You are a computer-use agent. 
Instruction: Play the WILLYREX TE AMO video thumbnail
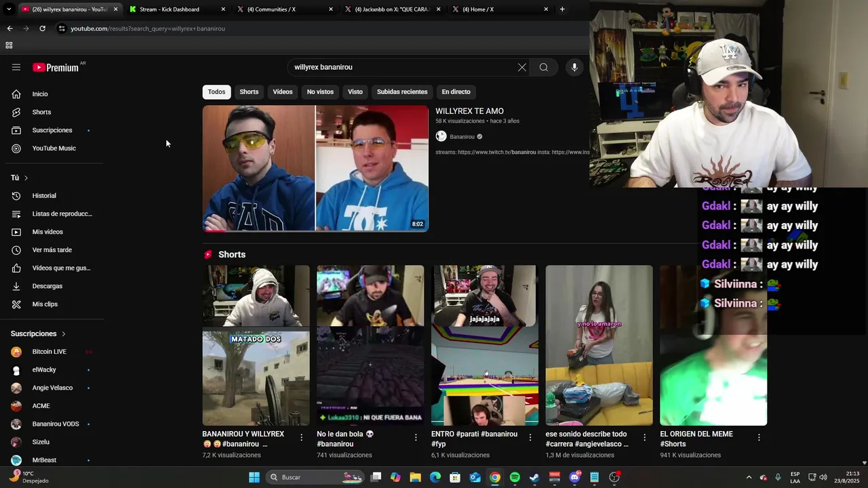tap(315, 168)
